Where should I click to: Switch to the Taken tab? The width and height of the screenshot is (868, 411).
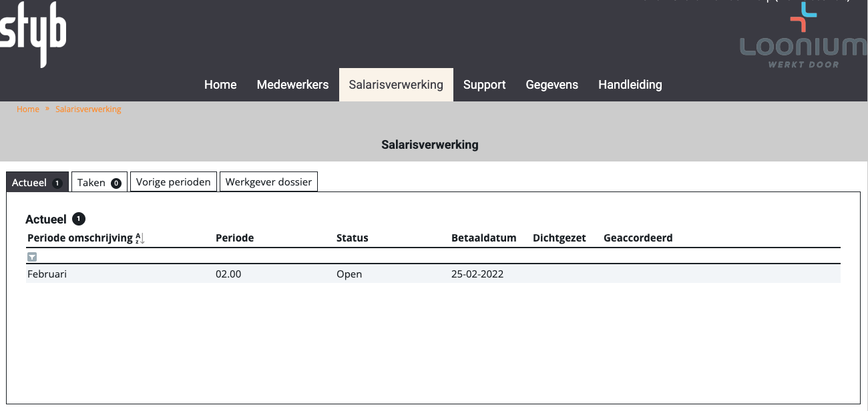tap(99, 182)
